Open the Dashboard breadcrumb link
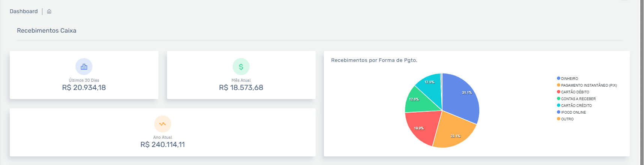 [x=24, y=12]
